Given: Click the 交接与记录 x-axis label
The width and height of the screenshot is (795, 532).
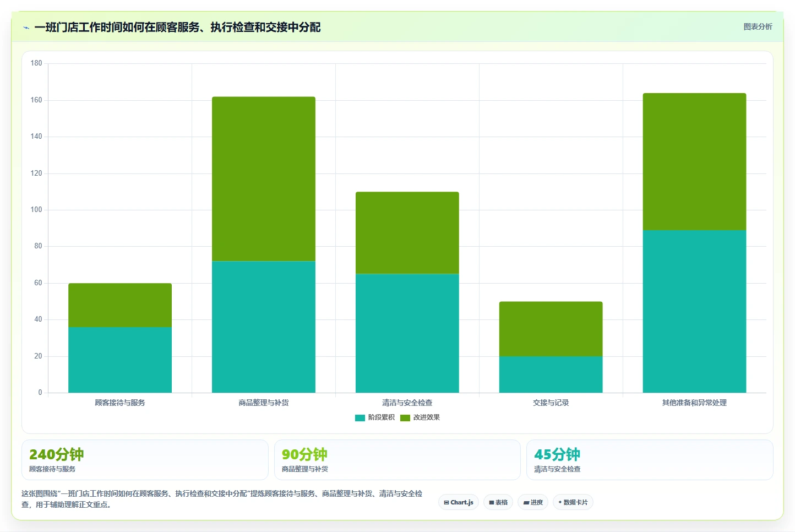Looking at the screenshot, I should pos(551,403).
